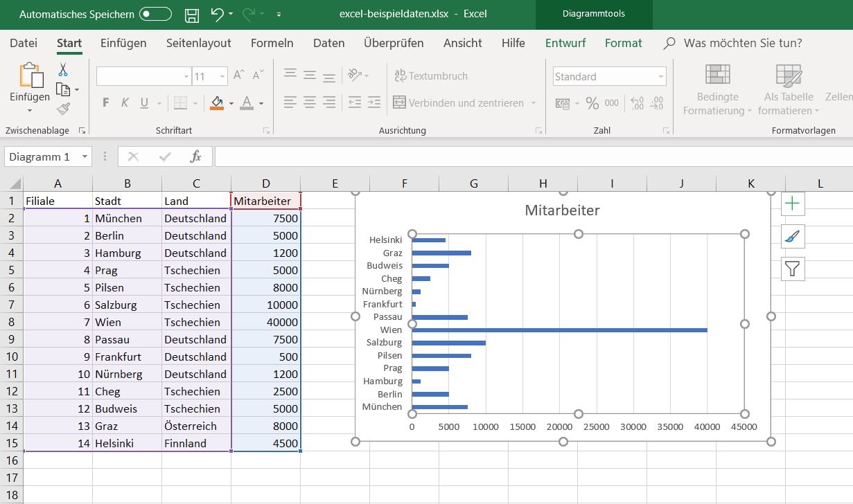Click the Cut scissors icon
Image resolution: width=853 pixels, height=504 pixels.
point(63,70)
